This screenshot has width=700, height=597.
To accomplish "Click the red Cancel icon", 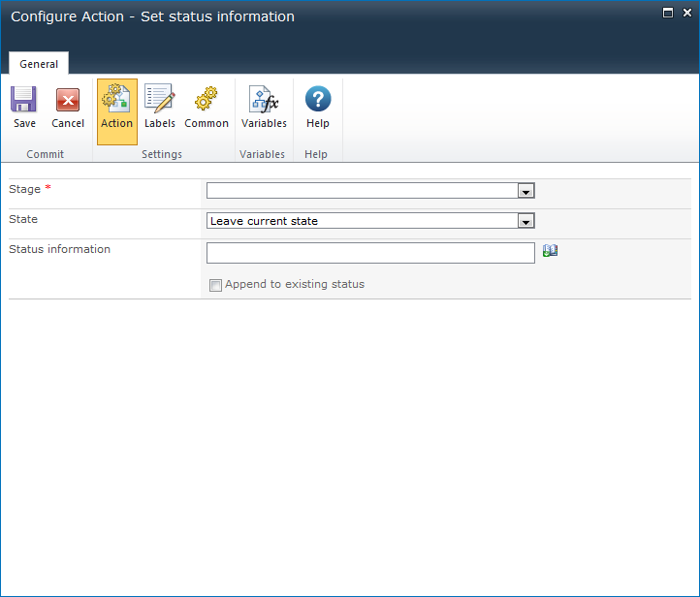I will pos(68,101).
